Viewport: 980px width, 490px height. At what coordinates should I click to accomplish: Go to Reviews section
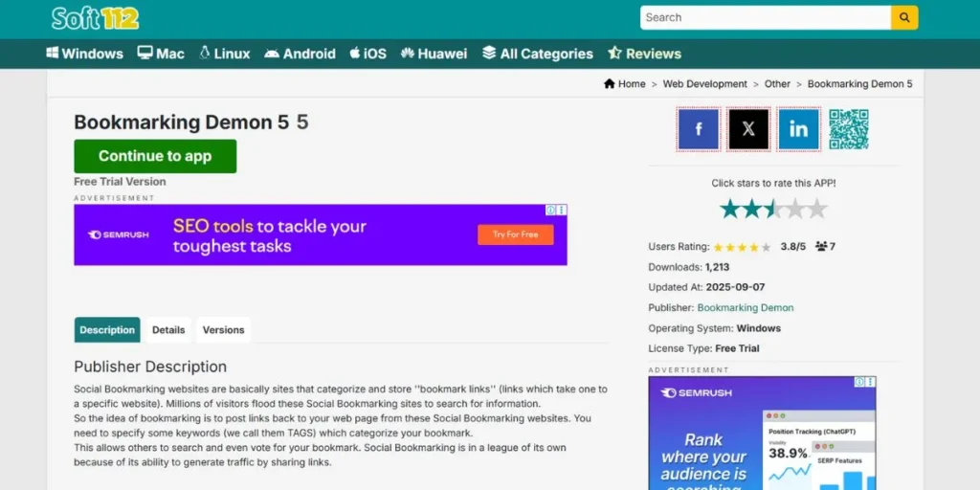pyautogui.click(x=644, y=54)
